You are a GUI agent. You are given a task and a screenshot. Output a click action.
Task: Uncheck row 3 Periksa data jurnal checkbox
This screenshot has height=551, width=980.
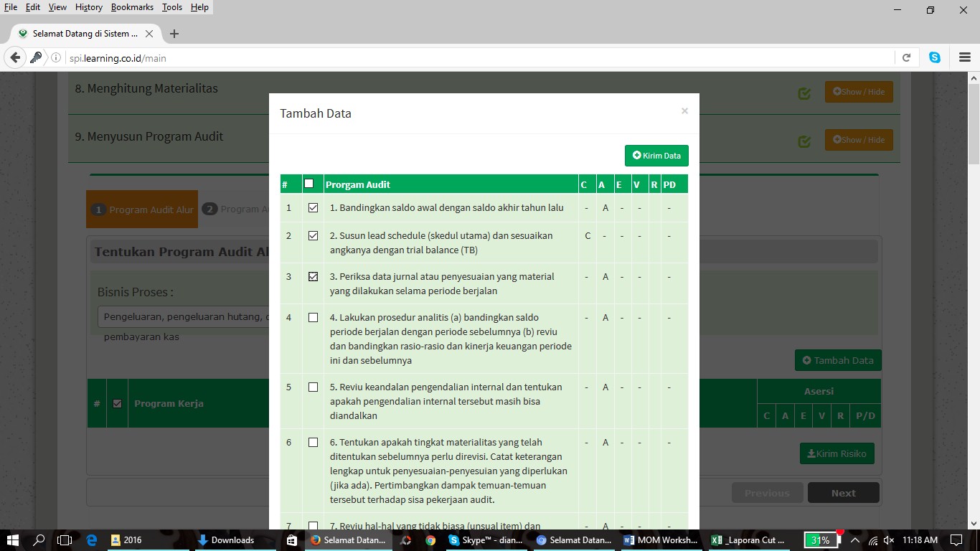pos(313,276)
